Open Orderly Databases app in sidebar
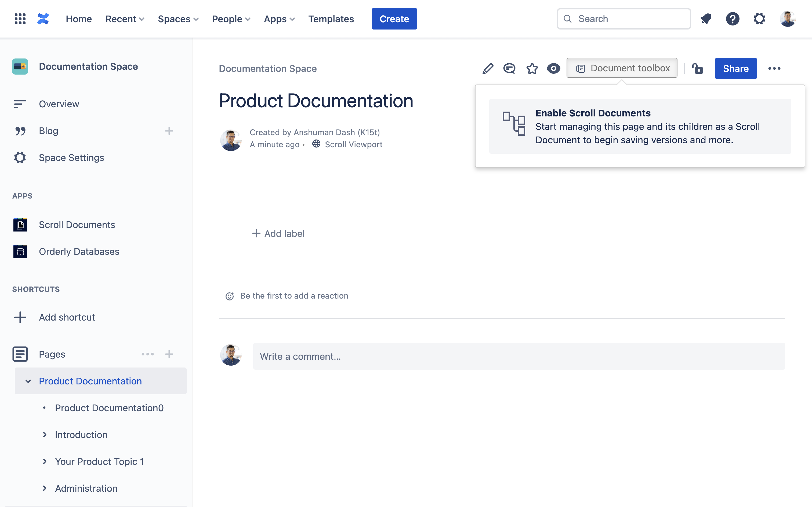Screen dimensions: 812x507 79,252
